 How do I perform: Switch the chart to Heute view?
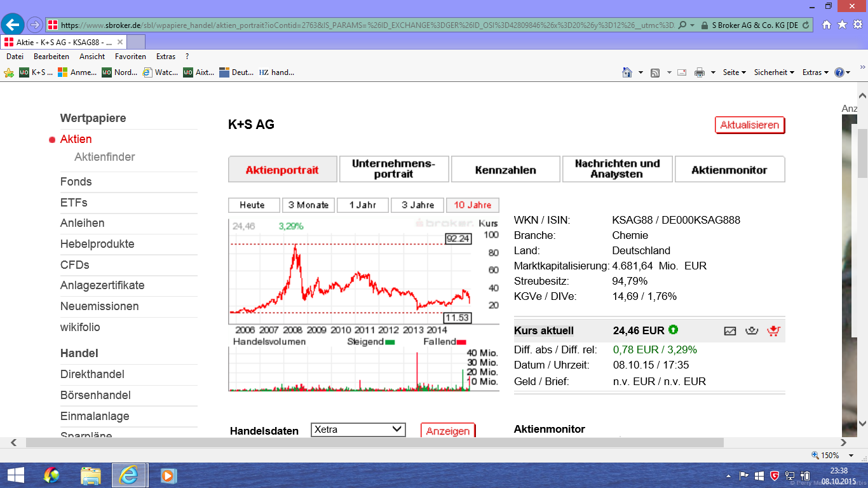253,205
